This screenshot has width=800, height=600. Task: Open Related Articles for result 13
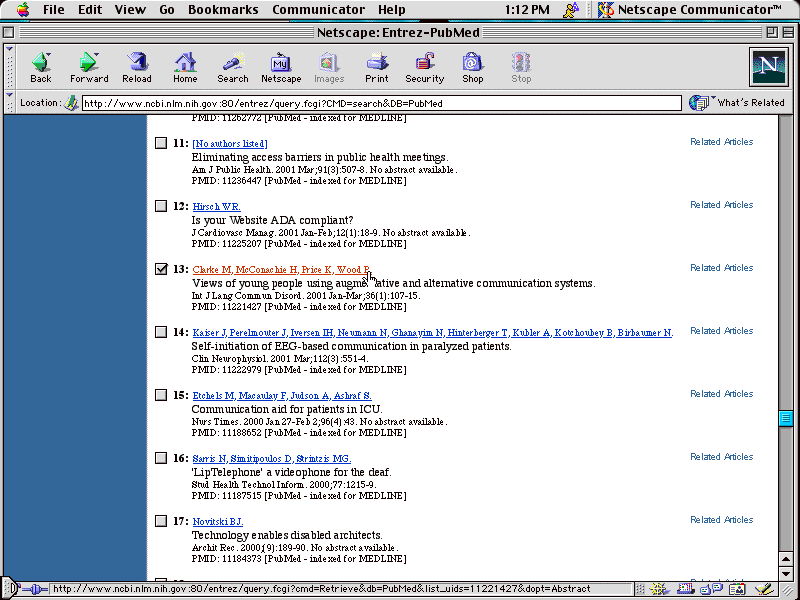click(721, 268)
